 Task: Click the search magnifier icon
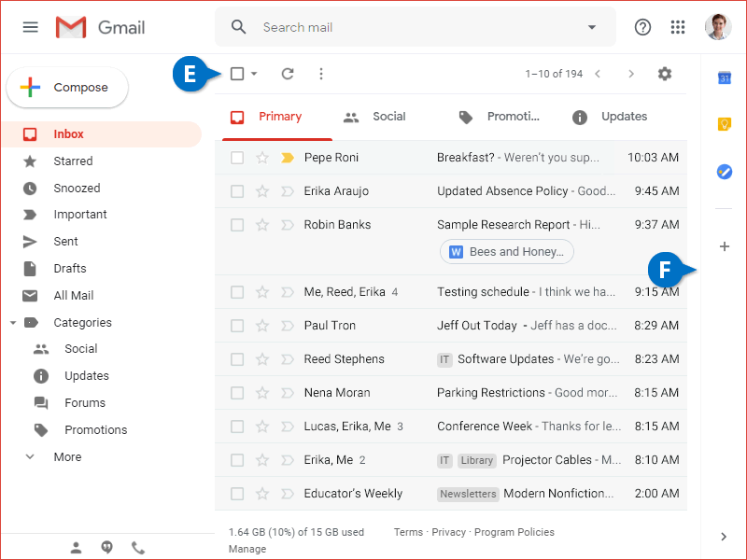click(x=239, y=27)
